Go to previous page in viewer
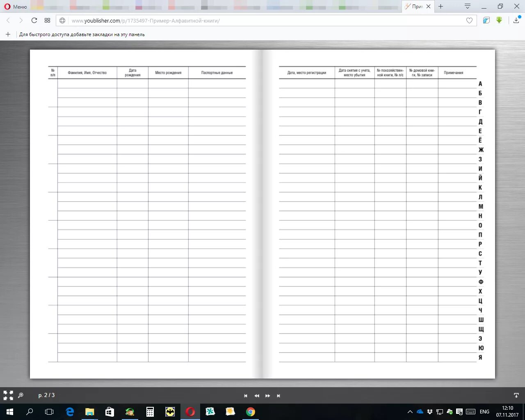This screenshot has width=525, height=420. tap(257, 396)
